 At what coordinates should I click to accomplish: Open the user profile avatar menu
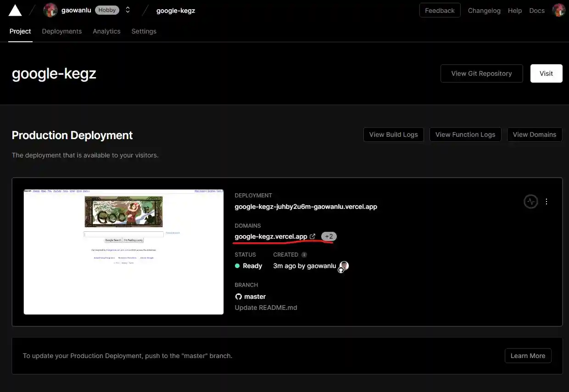(x=558, y=10)
